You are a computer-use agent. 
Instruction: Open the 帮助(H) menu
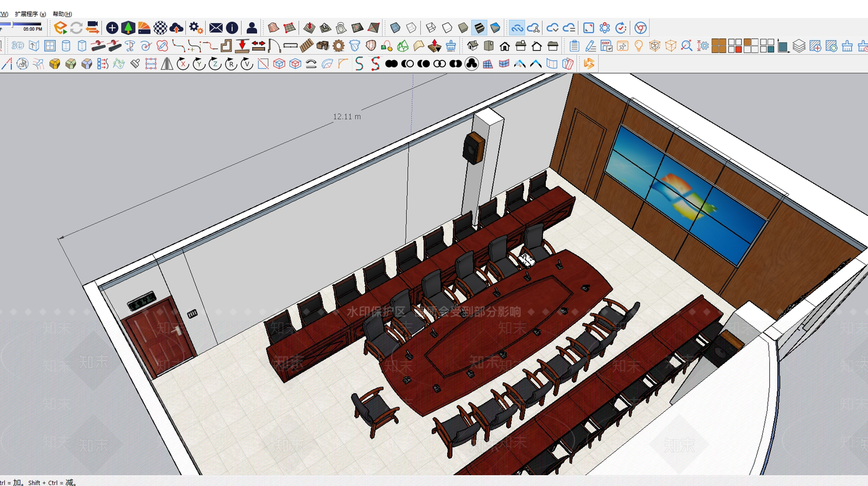coord(62,14)
